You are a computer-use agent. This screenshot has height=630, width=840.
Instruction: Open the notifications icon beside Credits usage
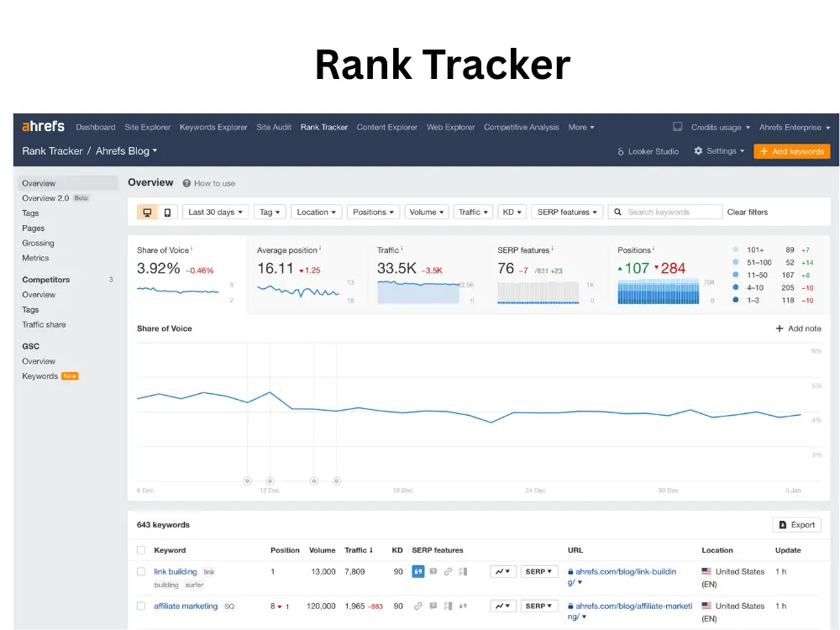point(677,127)
